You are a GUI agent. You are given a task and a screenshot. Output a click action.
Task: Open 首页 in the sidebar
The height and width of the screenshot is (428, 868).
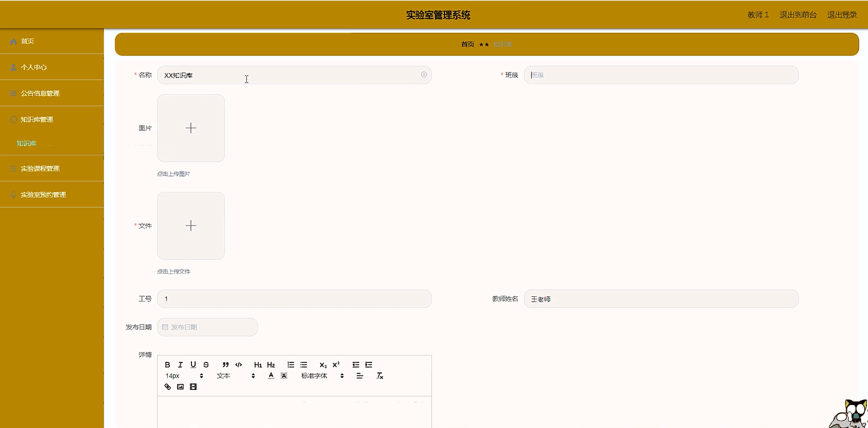click(52, 41)
